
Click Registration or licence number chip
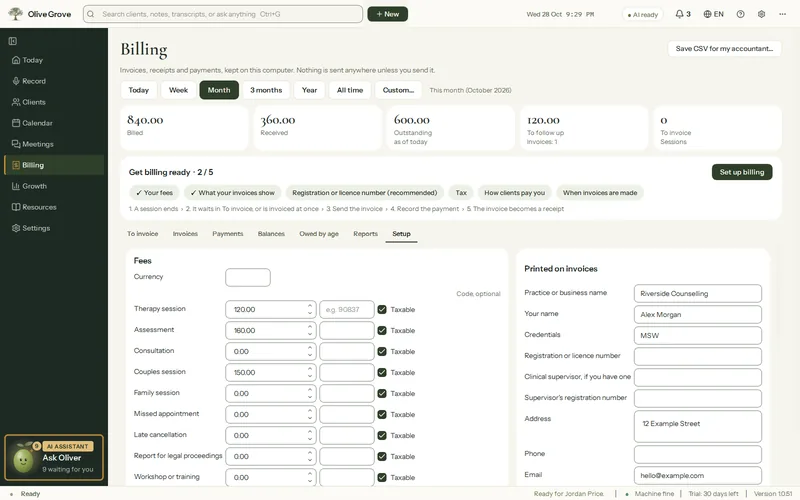pos(364,193)
